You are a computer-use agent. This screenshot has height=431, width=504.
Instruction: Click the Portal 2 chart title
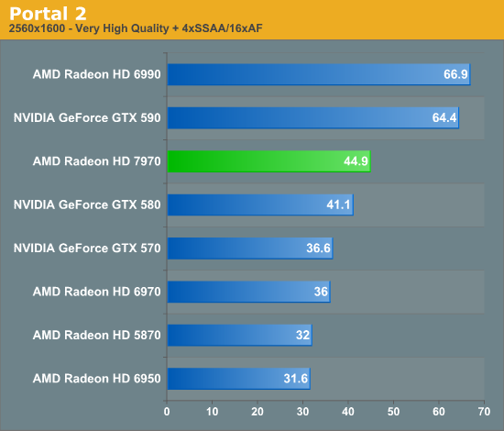[48, 14]
